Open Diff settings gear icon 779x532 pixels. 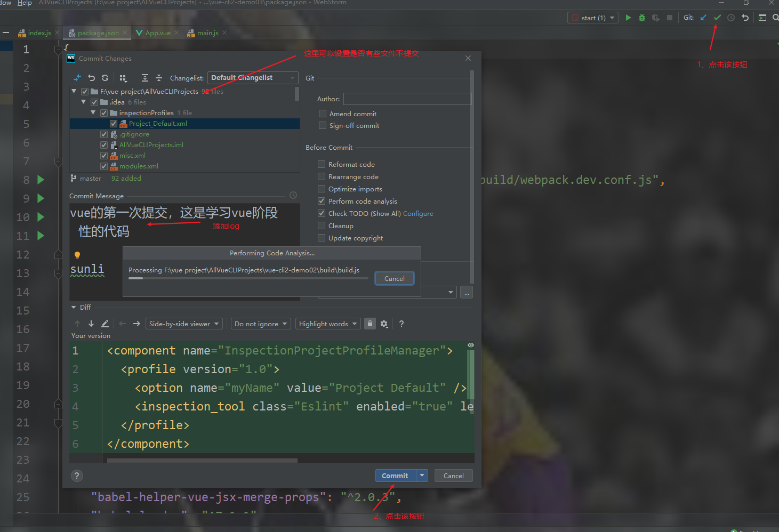point(384,324)
